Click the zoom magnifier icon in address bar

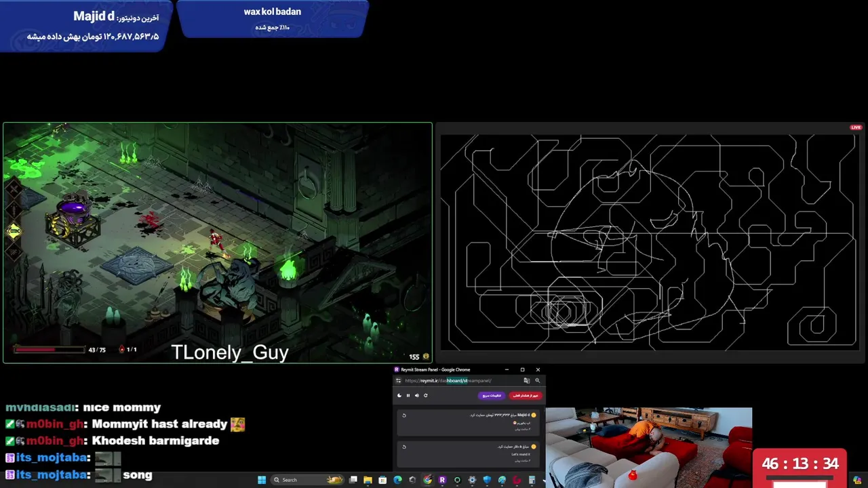pyautogui.click(x=537, y=380)
